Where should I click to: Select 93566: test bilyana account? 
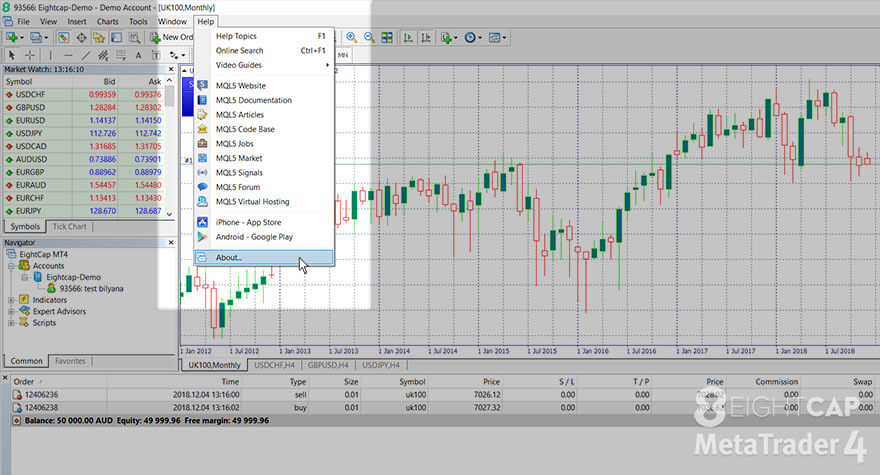tap(91, 289)
